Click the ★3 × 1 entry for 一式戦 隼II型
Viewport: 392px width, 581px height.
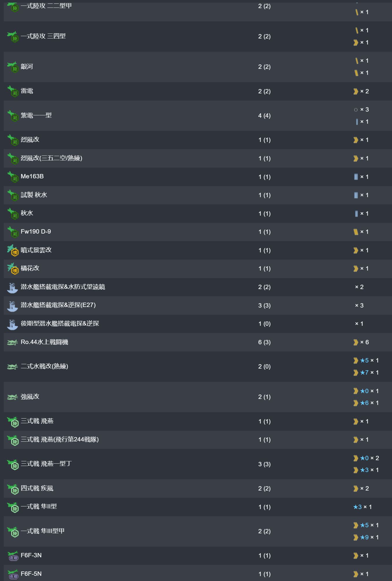pos(362,507)
